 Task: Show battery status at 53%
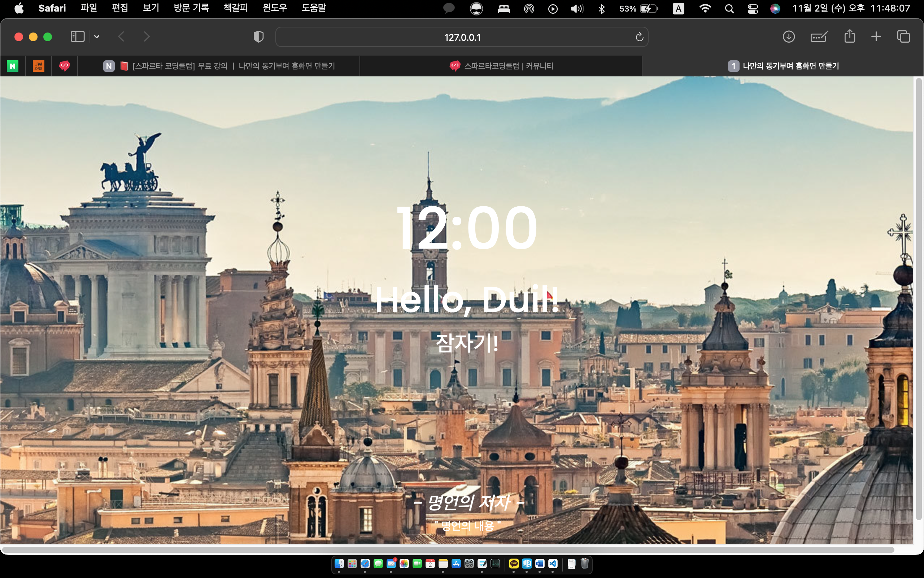tap(639, 8)
